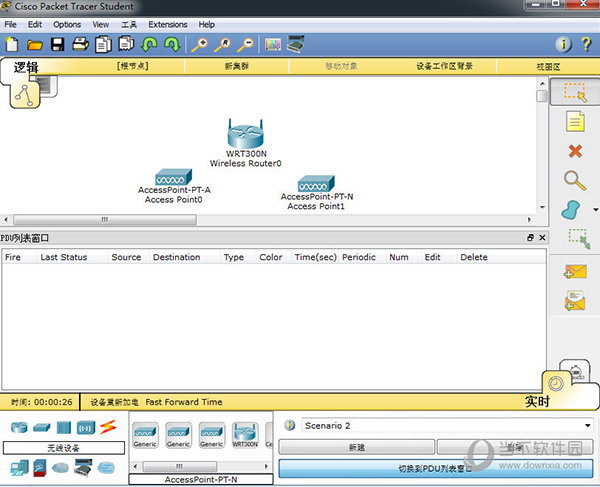Screen dimensions: 600x487
Task: Select Routers device category icon
Action: click(x=19, y=427)
